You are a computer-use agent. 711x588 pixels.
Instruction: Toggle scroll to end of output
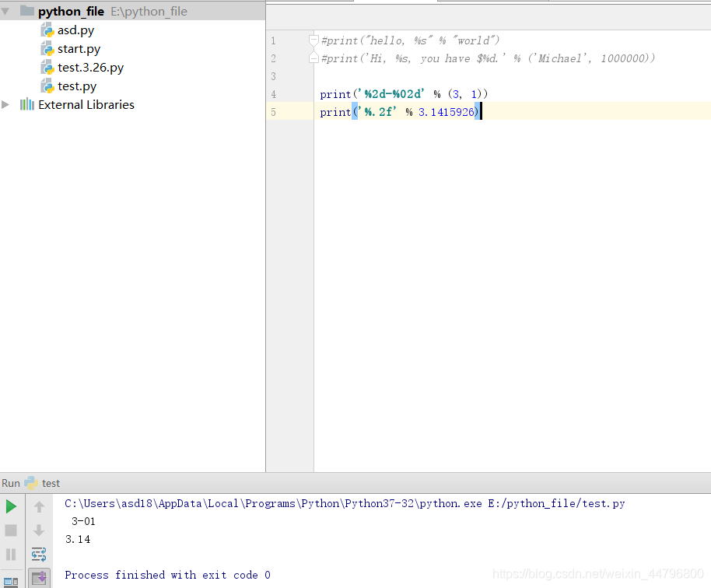click(x=40, y=578)
